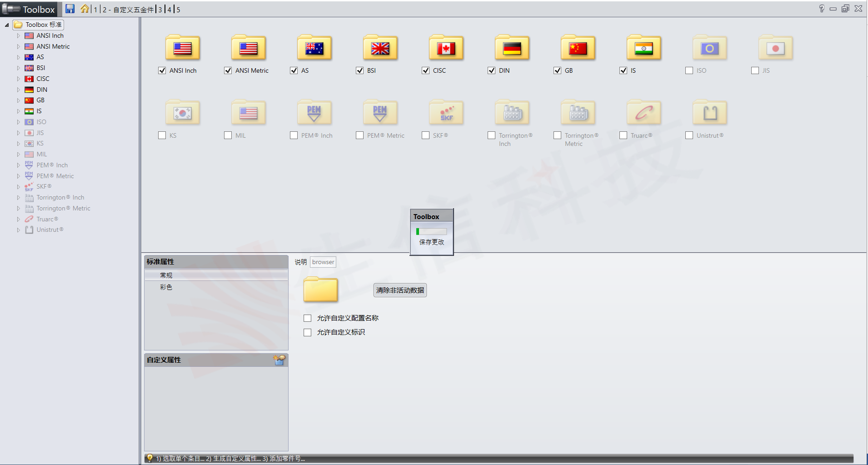Open the ANSI Inch folder icon
The width and height of the screenshot is (868, 465).
tap(183, 48)
